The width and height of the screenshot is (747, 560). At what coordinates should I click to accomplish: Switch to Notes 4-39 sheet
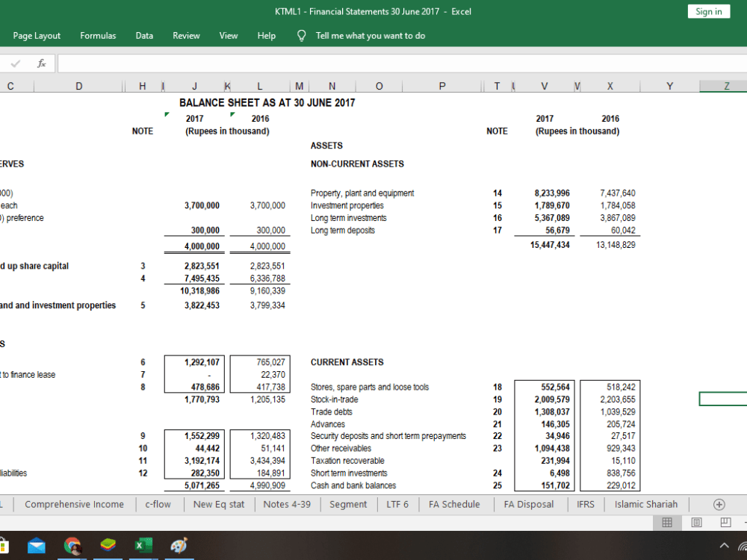point(287,504)
